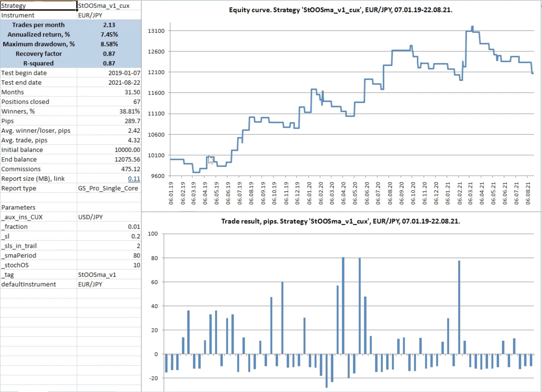This screenshot has width=542, height=392.
Task: Click the Test begin date 2019-01-07
Action: (109, 73)
